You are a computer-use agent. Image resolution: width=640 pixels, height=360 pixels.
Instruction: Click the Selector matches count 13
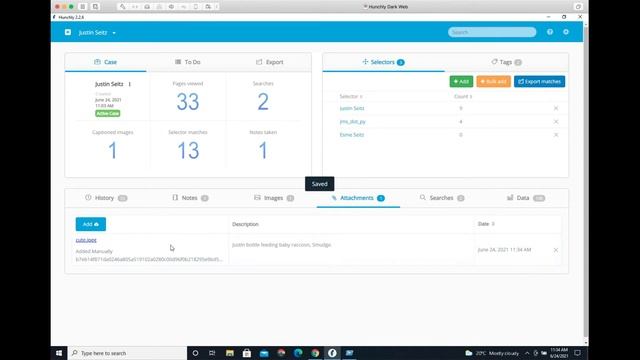coord(188,151)
